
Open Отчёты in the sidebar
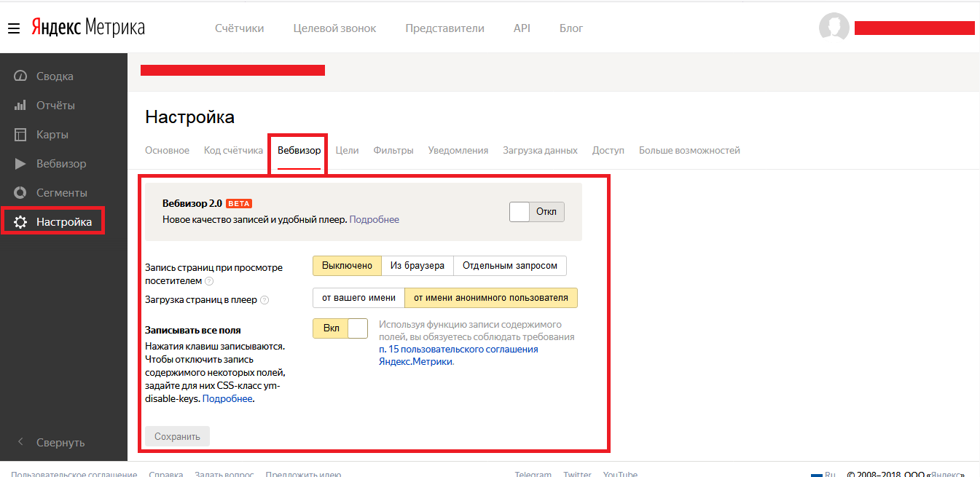coord(55,106)
